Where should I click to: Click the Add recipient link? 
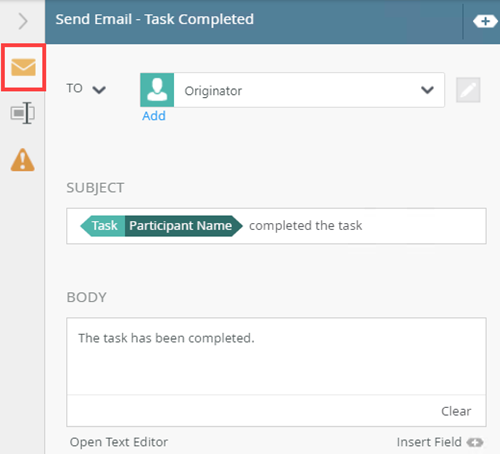[x=154, y=116]
